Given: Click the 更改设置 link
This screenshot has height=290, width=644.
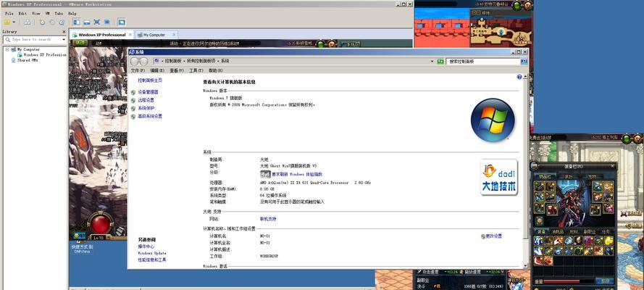Looking at the screenshot, I should (492, 236).
